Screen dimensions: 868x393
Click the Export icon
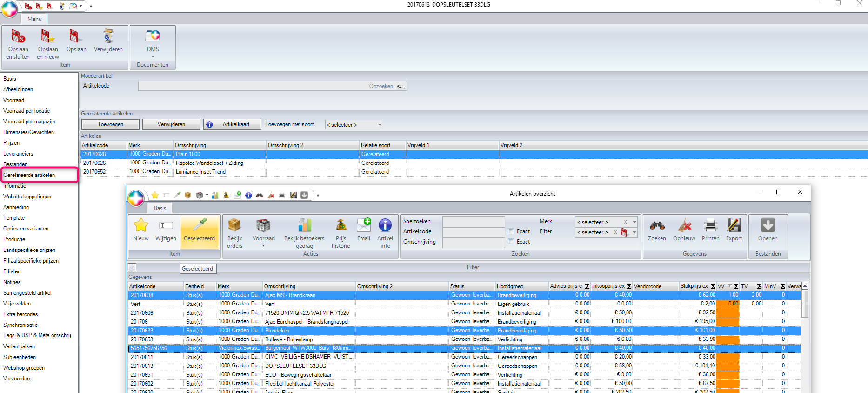point(734,226)
